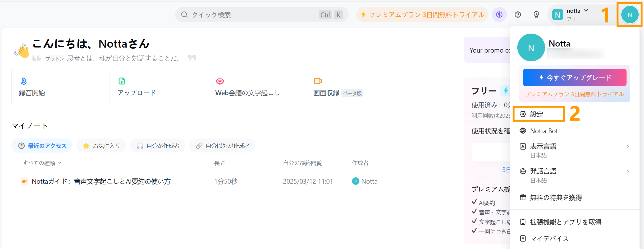Click the 自分の最終閲覧 column header
Screen dimensions: 644x249
point(303,163)
